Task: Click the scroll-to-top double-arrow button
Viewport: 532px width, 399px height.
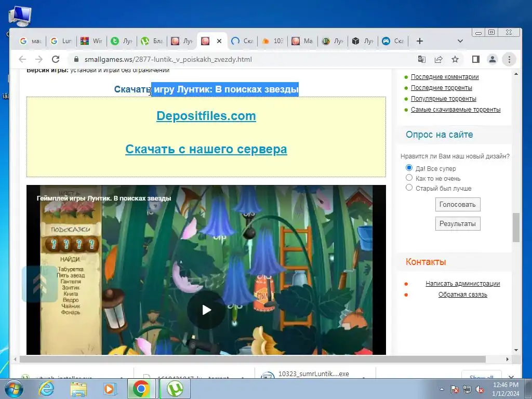Action: 39,284
